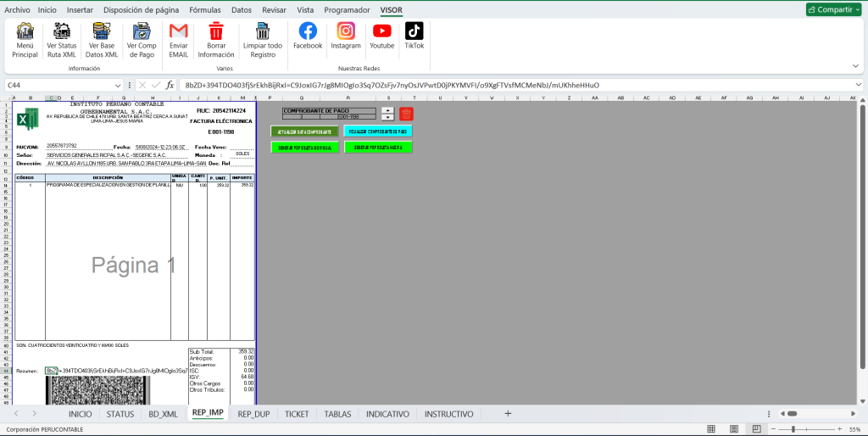Click the red trash icon beside comprobante spinner

coord(406,115)
